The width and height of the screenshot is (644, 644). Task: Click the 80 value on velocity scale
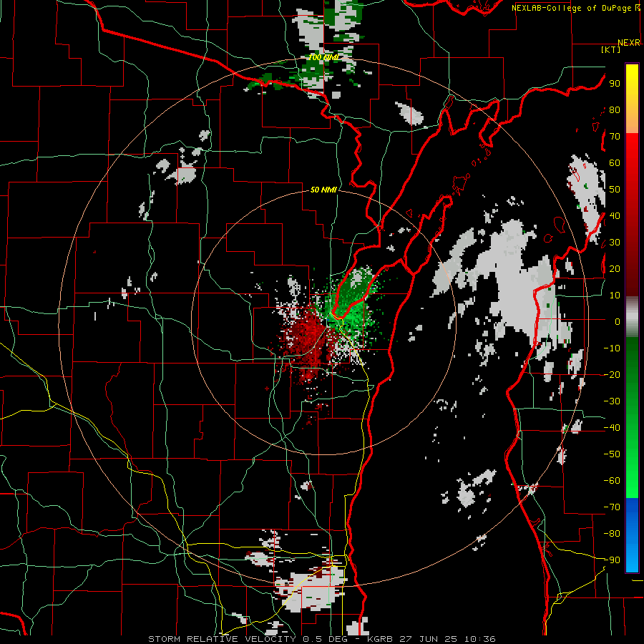[x=615, y=109]
